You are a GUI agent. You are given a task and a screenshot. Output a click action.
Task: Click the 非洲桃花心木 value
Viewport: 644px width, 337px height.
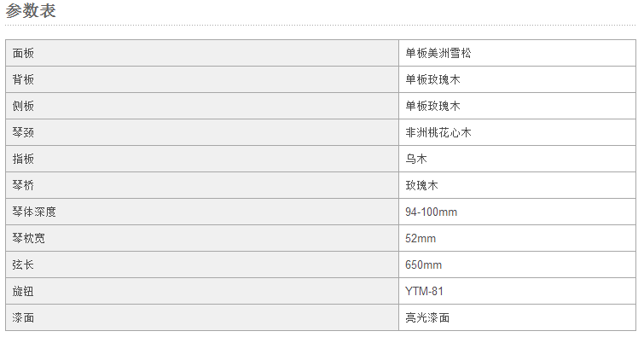438,132
